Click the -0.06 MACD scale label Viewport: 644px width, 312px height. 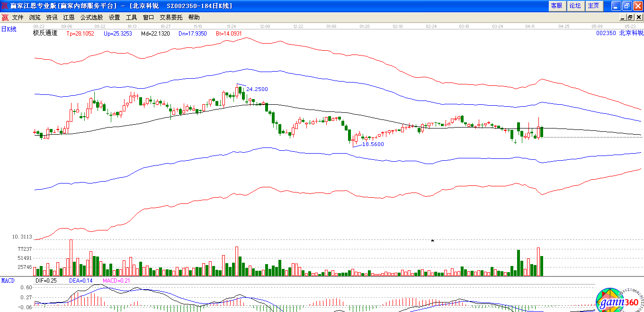point(25,307)
